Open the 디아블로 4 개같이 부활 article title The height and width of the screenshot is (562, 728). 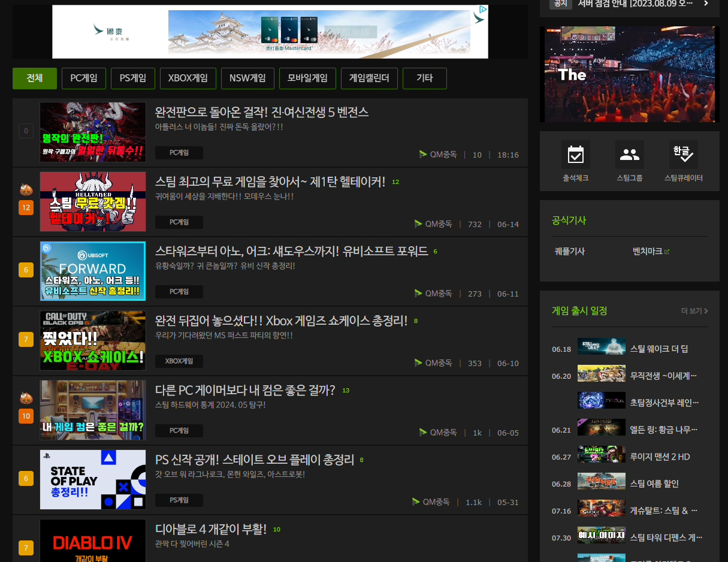pos(211,529)
